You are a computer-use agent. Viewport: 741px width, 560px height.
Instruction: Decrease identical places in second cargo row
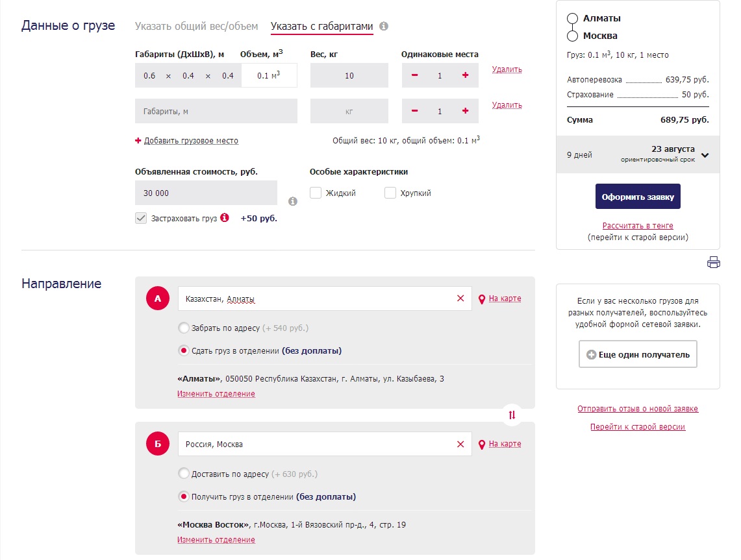[x=415, y=111]
